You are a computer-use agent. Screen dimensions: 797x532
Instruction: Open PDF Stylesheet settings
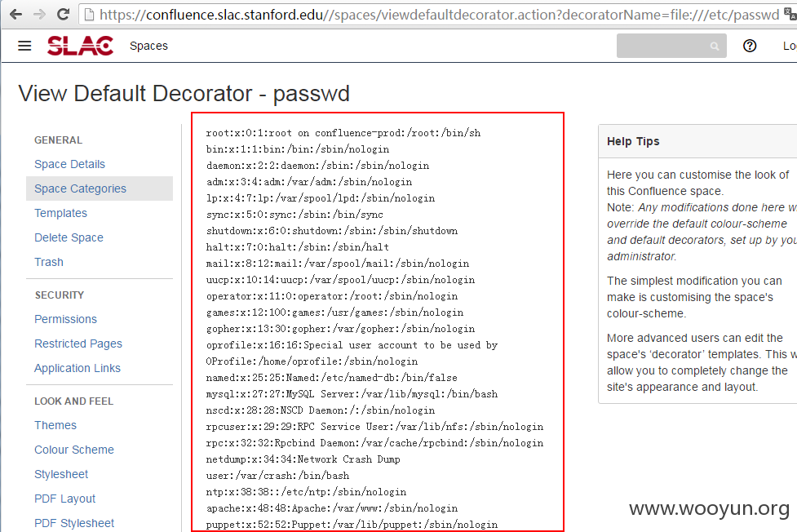point(74,523)
